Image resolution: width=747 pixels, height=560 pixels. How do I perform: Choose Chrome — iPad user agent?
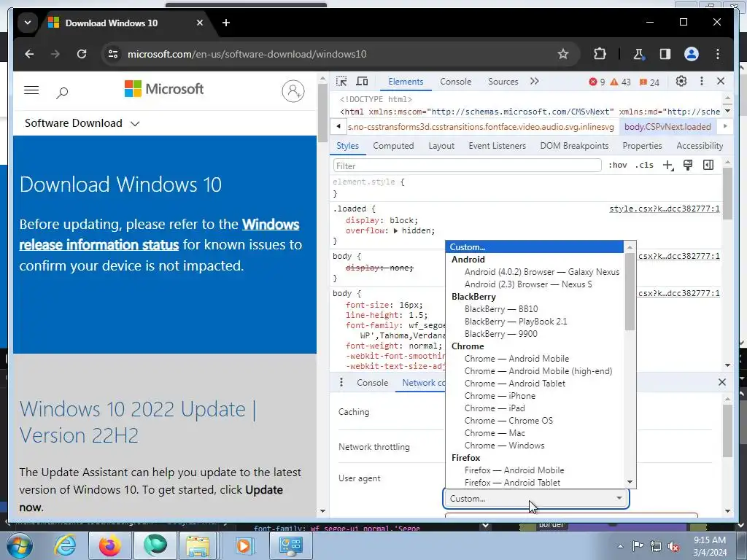tap(535, 408)
